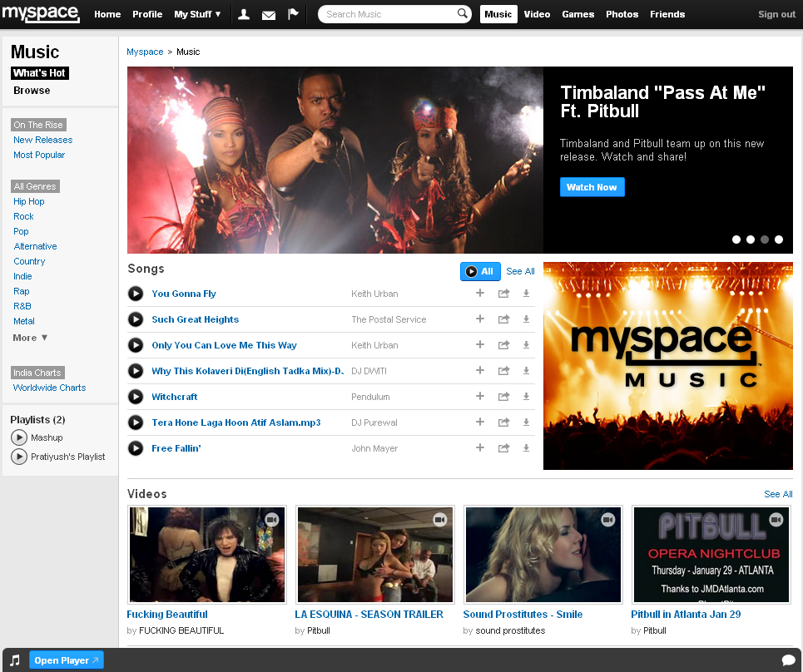The width and height of the screenshot is (803, 672).
Task: Click the Watch Now button
Action: coord(592,187)
